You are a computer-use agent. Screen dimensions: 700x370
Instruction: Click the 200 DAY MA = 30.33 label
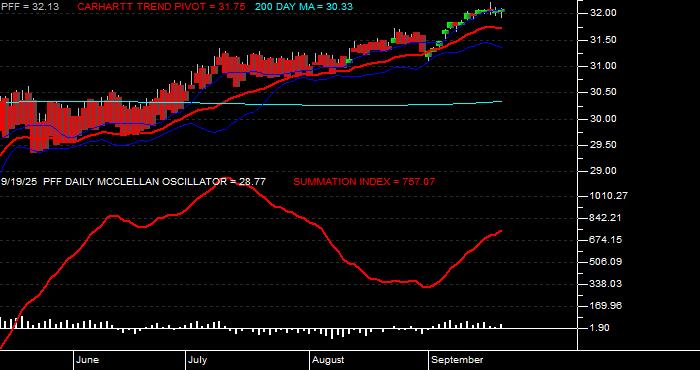(x=304, y=7)
